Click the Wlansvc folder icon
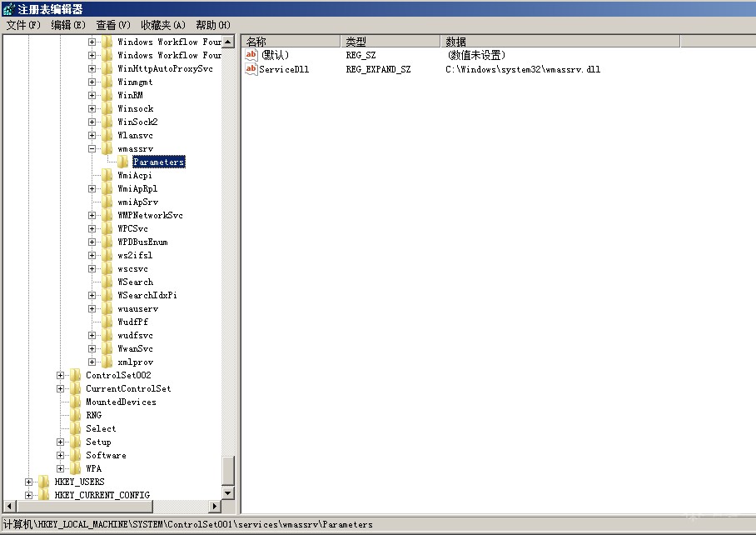Screen dimensions: 756x535 point(107,135)
